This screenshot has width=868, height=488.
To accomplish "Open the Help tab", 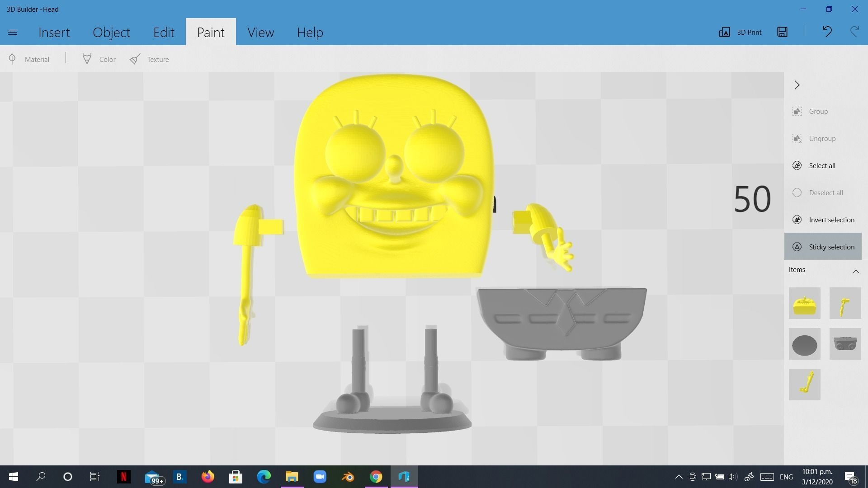I will pos(310,32).
